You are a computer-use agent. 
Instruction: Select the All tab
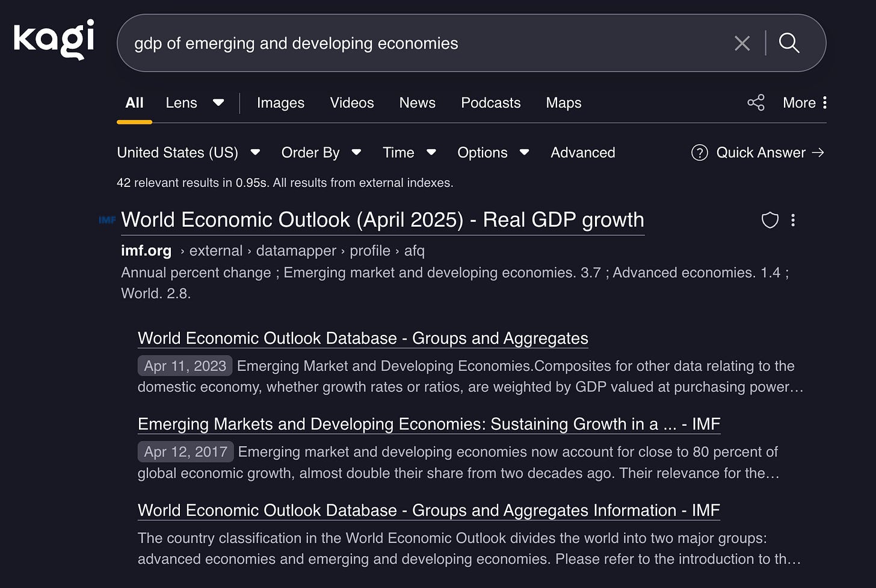[134, 103]
